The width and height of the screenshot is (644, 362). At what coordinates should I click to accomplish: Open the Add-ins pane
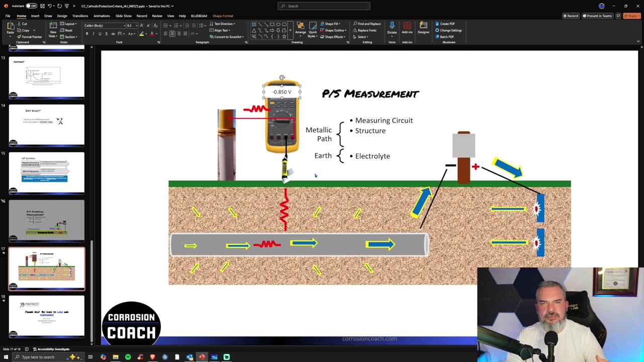(407, 29)
